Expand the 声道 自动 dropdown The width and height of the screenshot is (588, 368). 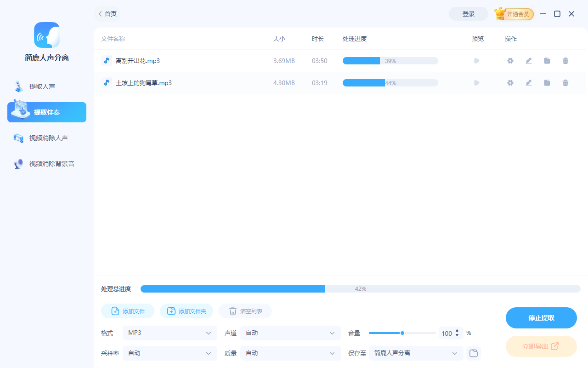click(x=290, y=333)
